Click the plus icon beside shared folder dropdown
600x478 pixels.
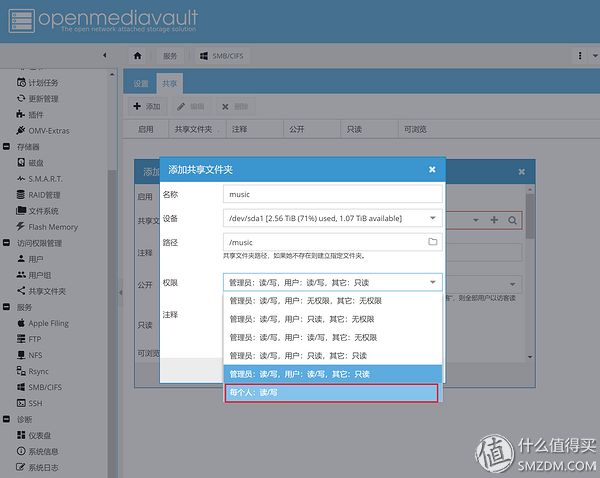point(494,220)
